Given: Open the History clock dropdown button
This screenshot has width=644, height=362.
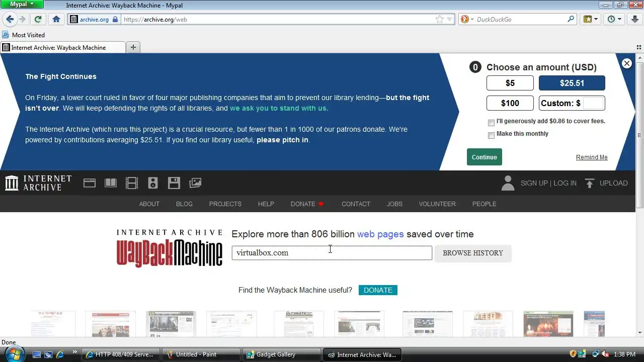Looking at the screenshot, I should pos(615,19).
